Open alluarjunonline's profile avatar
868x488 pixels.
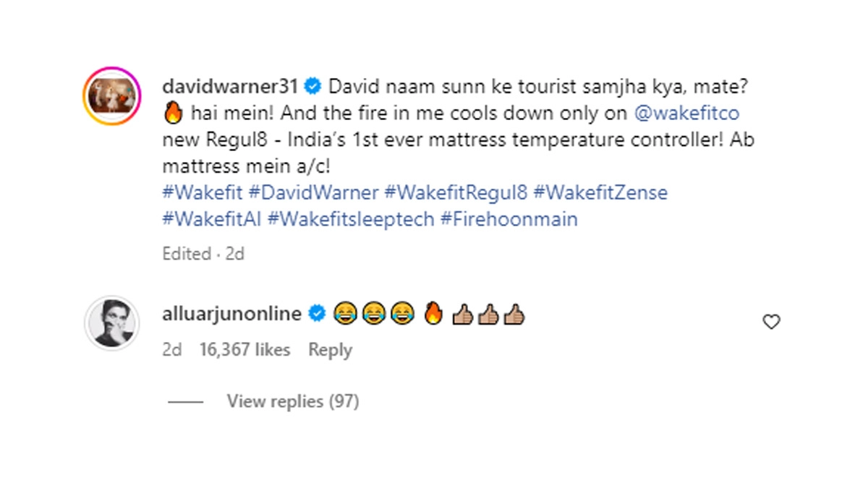[x=112, y=322]
